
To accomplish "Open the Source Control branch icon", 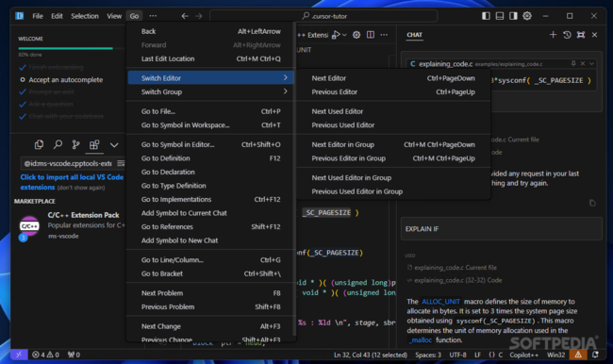I will coord(75,145).
